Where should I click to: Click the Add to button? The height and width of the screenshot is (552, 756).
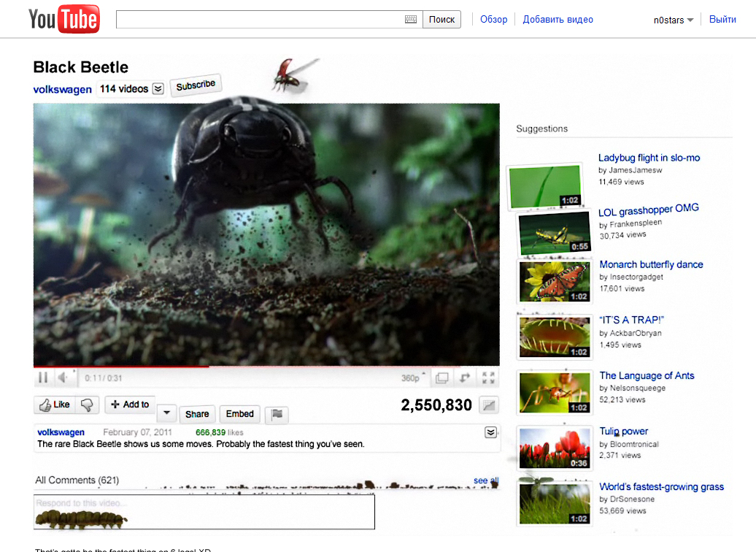(130, 405)
